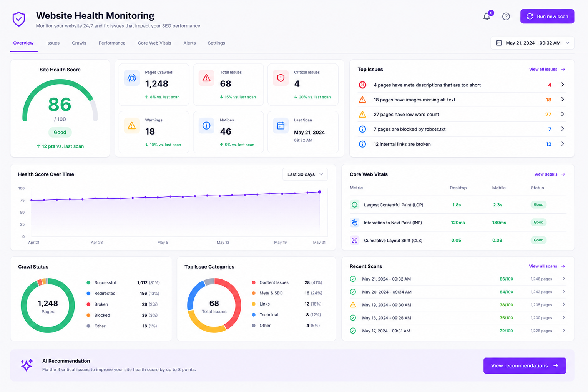This screenshot has width=588, height=392.
Task: Click the Crawl Status donut chart
Action: tap(48, 306)
